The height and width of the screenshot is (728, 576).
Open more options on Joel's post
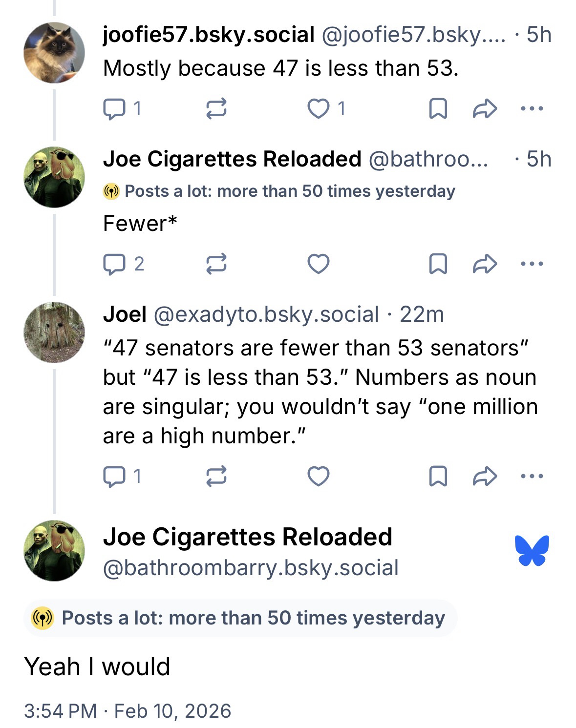[x=532, y=476]
